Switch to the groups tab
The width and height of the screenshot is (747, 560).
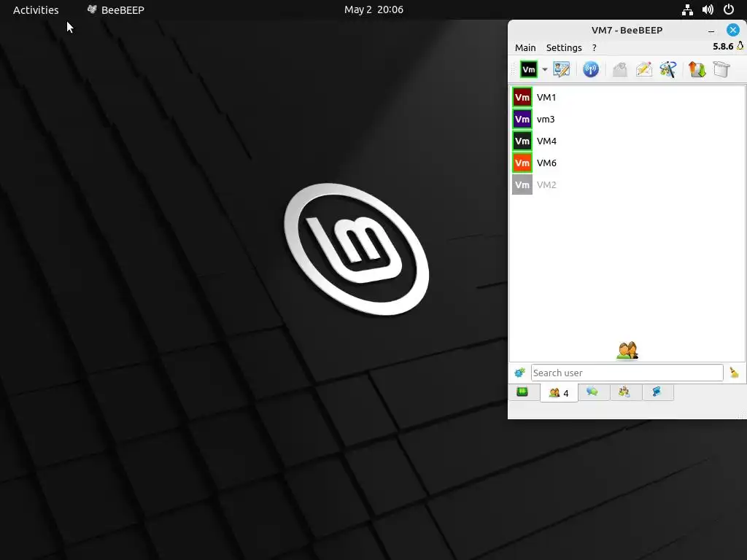[x=624, y=392]
